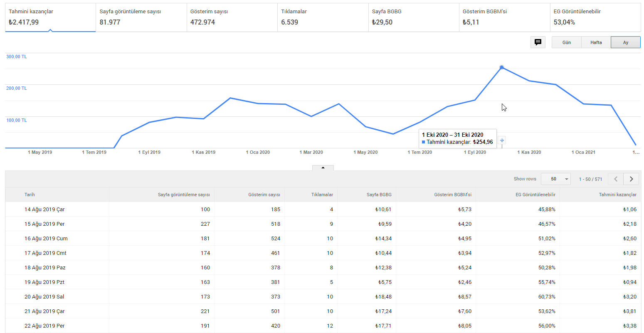The width and height of the screenshot is (644, 333).
Task: Select the Ay granularity button
Action: coord(626,42)
